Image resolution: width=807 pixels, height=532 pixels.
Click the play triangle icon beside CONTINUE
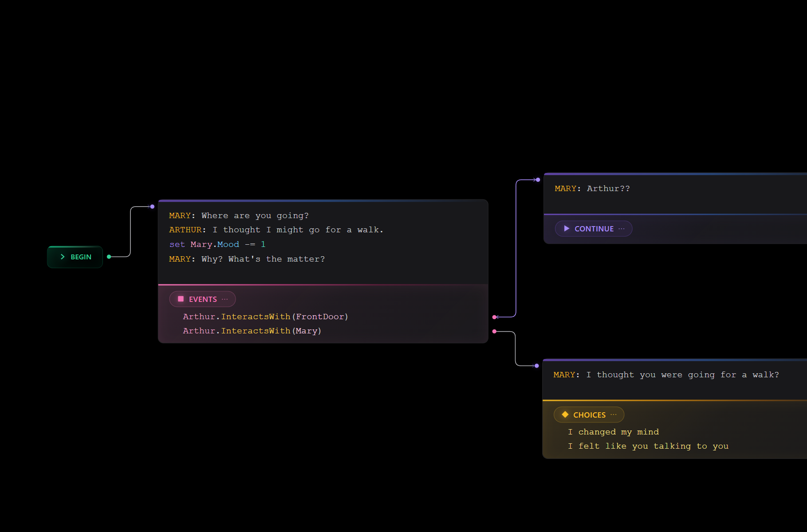click(566, 229)
